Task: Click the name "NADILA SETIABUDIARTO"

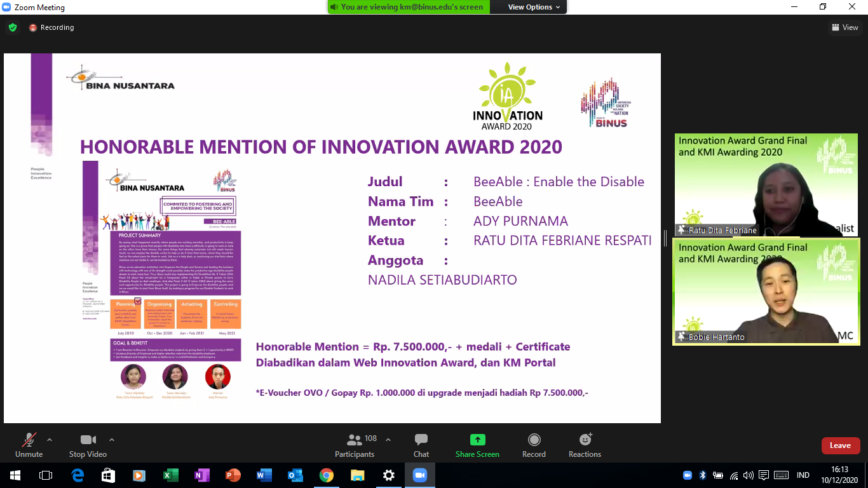Action: pos(442,280)
